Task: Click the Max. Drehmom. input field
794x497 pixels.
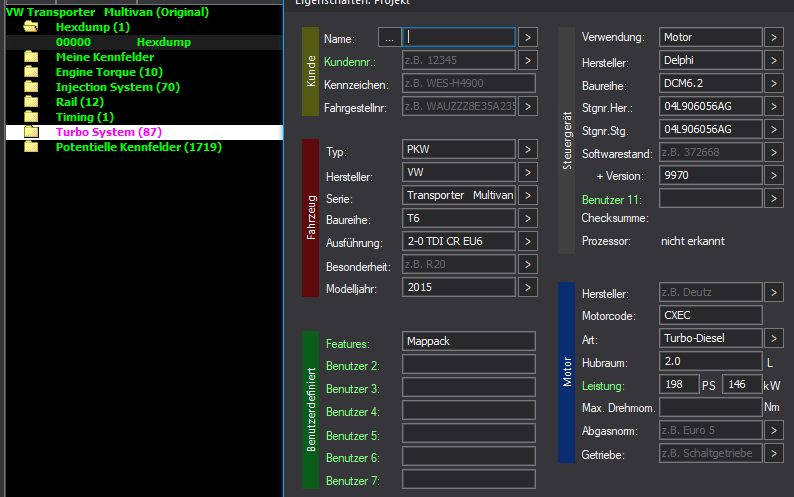Action: [711, 407]
